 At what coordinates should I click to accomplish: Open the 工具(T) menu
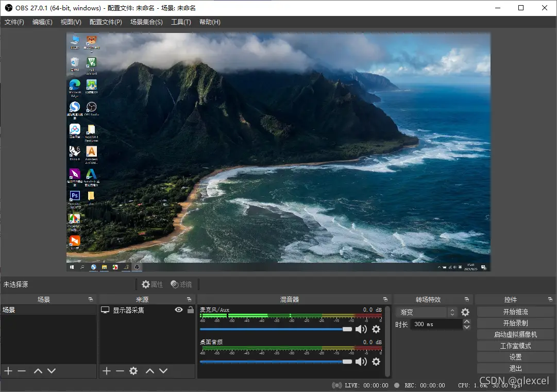[181, 22]
